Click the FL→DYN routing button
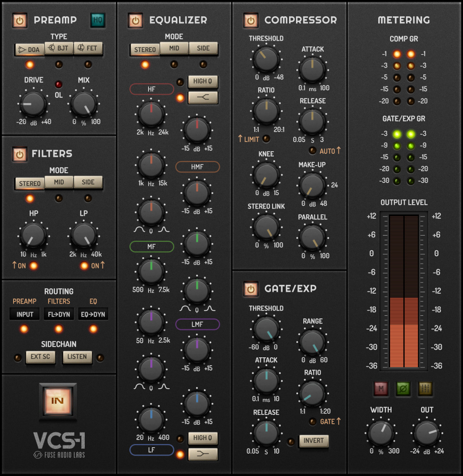Viewport: 463px width, 476px height. point(59,314)
